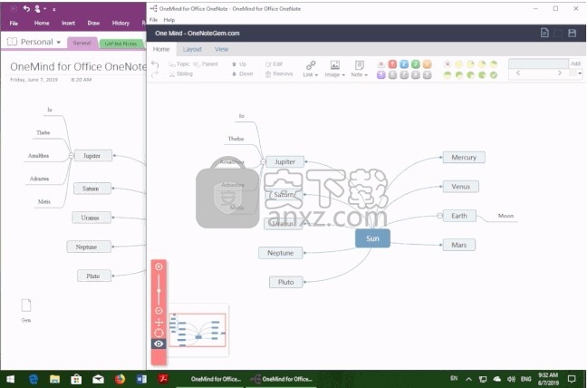Open the History tab in OneNote
The image size is (588, 388).
[x=120, y=23]
